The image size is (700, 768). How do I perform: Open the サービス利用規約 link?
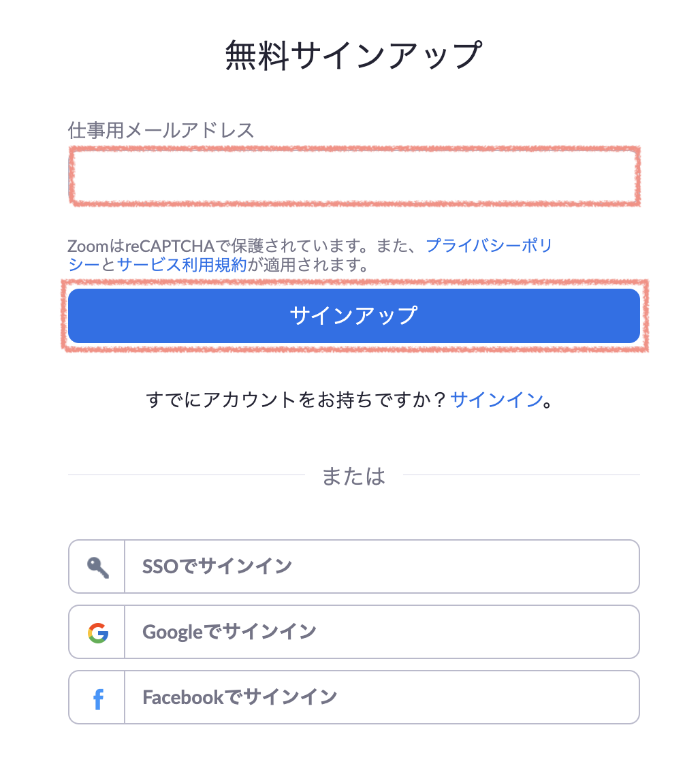(x=182, y=264)
